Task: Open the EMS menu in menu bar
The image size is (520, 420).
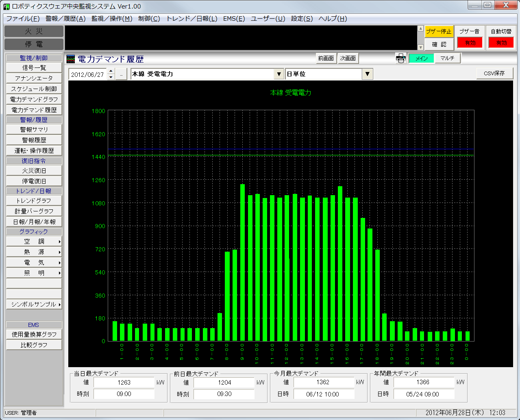Action: [x=234, y=19]
